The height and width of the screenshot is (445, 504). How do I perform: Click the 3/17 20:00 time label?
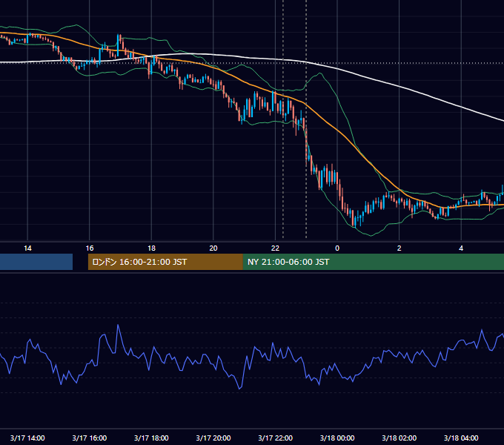213,438
